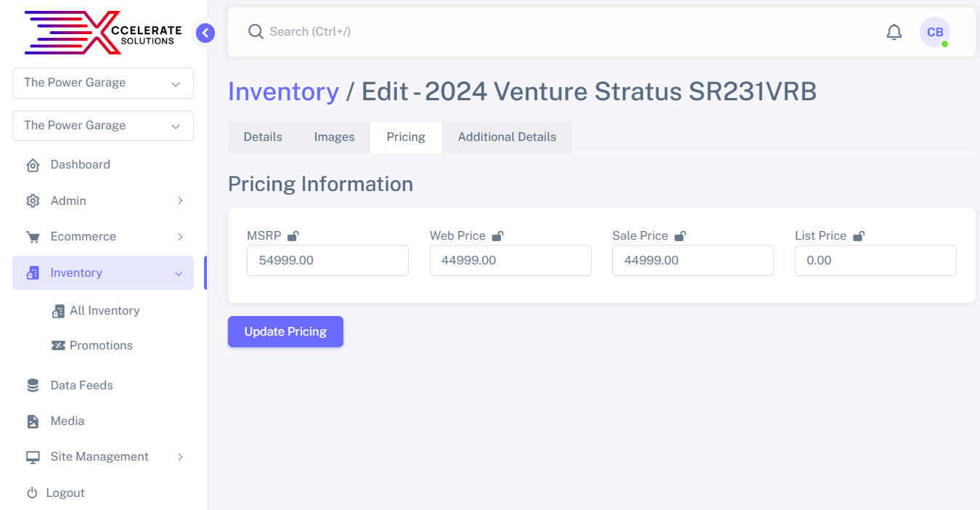
Task: Switch to the Images tab
Action: [334, 137]
